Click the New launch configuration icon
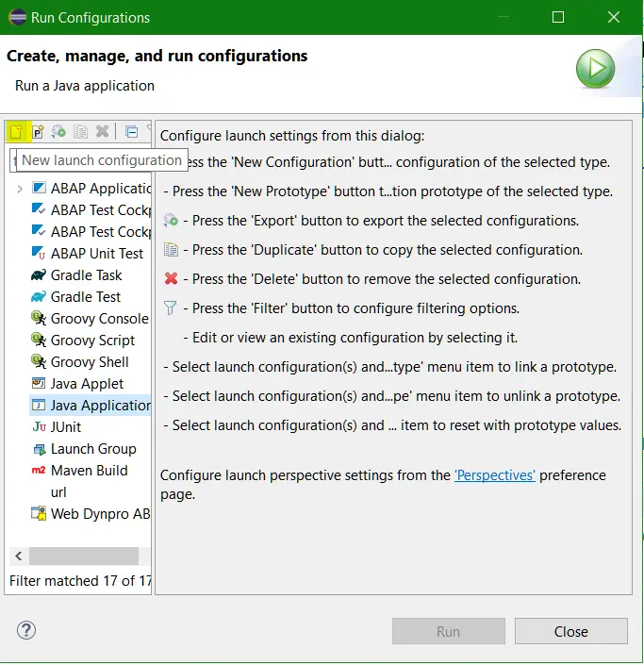This screenshot has height=665, width=644. coord(16,132)
